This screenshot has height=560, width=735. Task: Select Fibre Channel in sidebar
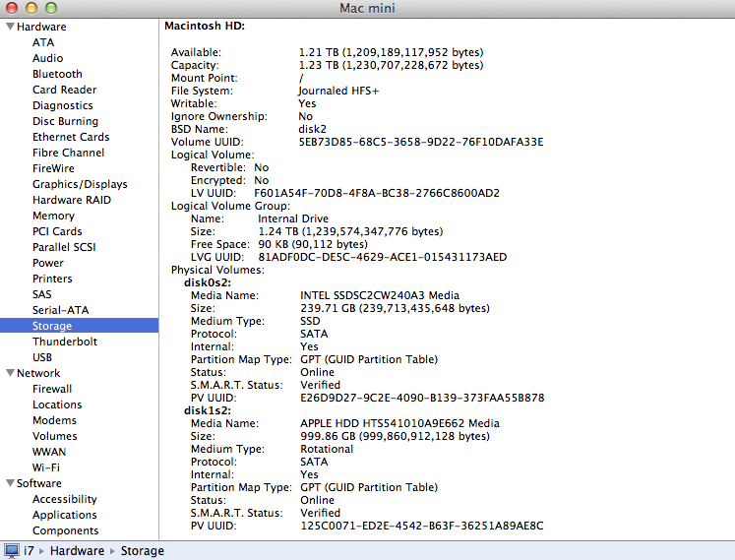pyautogui.click(x=69, y=153)
